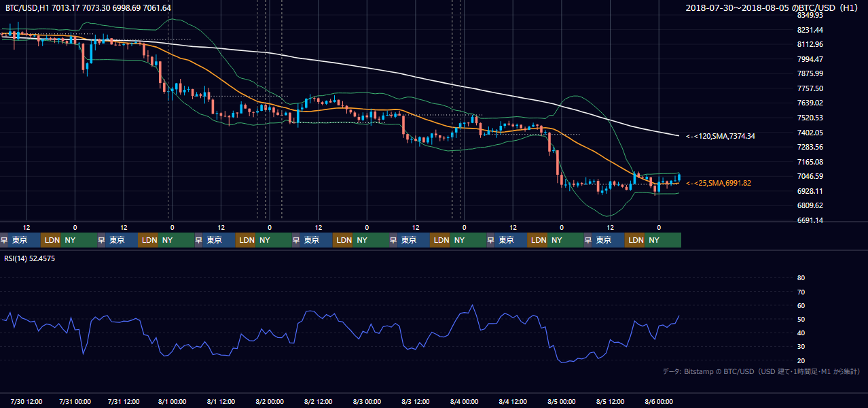Click the BTC/USD,H1 OHLC header text

tap(88, 7)
